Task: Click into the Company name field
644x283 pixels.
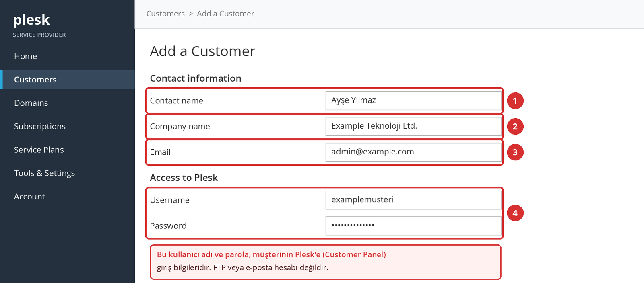Action: point(413,126)
